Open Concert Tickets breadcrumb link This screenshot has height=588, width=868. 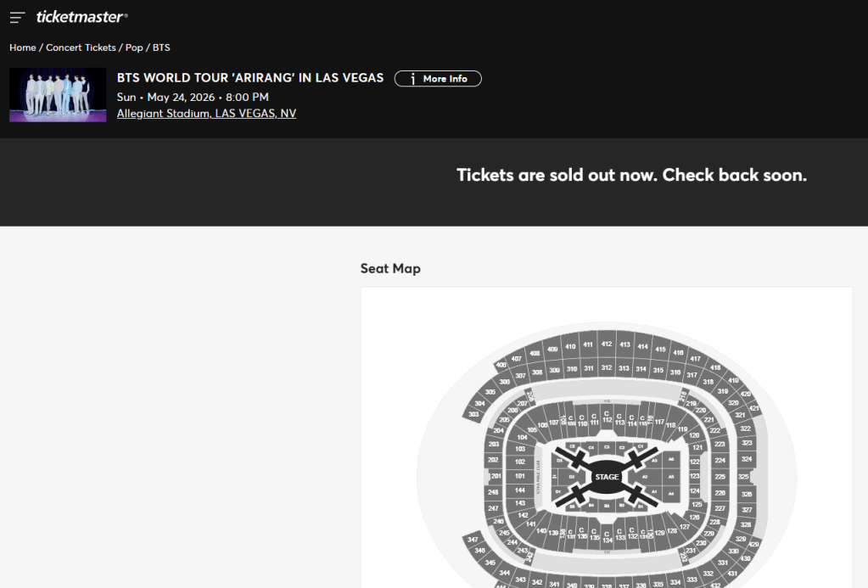coord(81,48)
